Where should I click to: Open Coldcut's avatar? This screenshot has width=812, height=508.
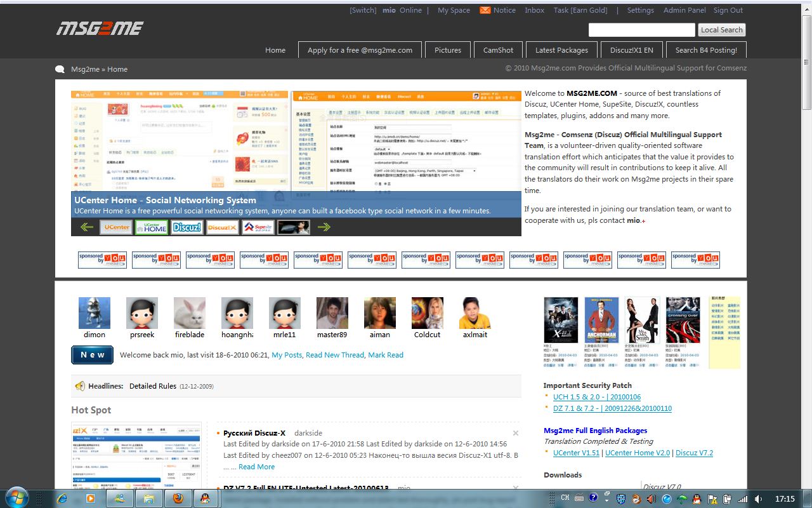point(428,313)
